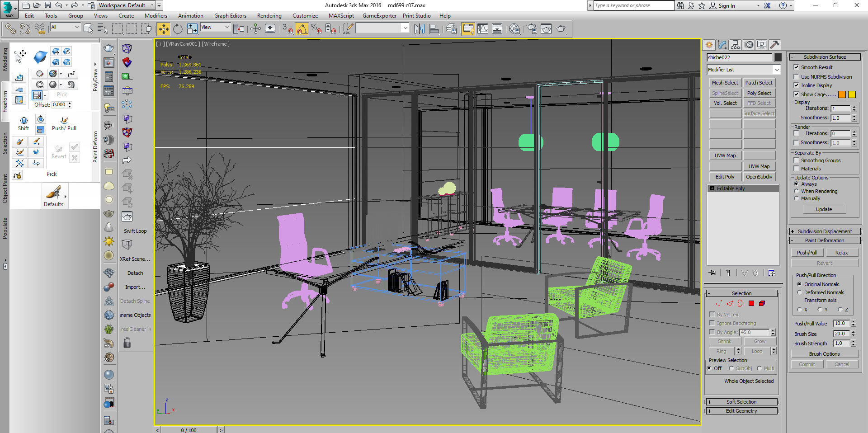Click the yellow Show Cage color swatch

(x=852, y=94)
